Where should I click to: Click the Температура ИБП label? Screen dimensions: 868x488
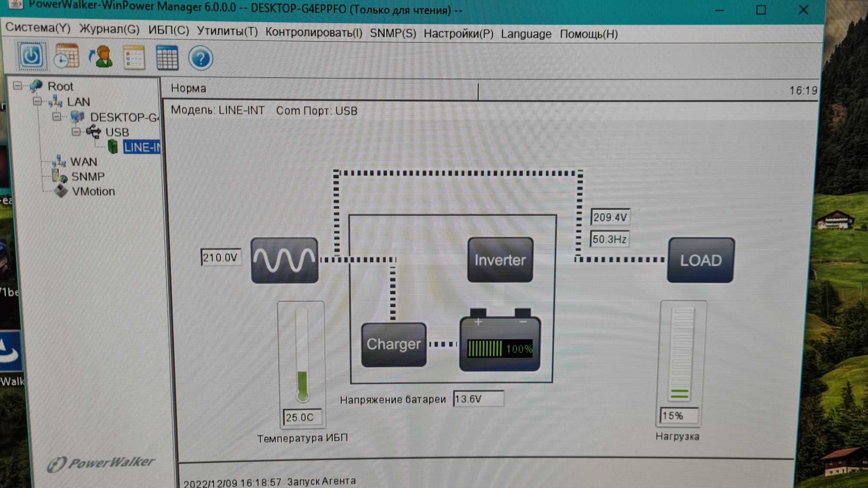click(302, 438)
